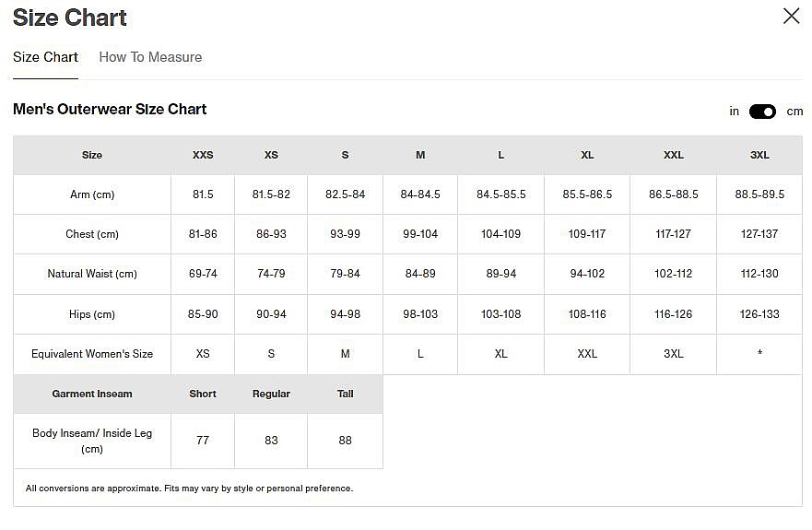
Task: Select the Size Chart tab
Action: (x=45, y=57)
